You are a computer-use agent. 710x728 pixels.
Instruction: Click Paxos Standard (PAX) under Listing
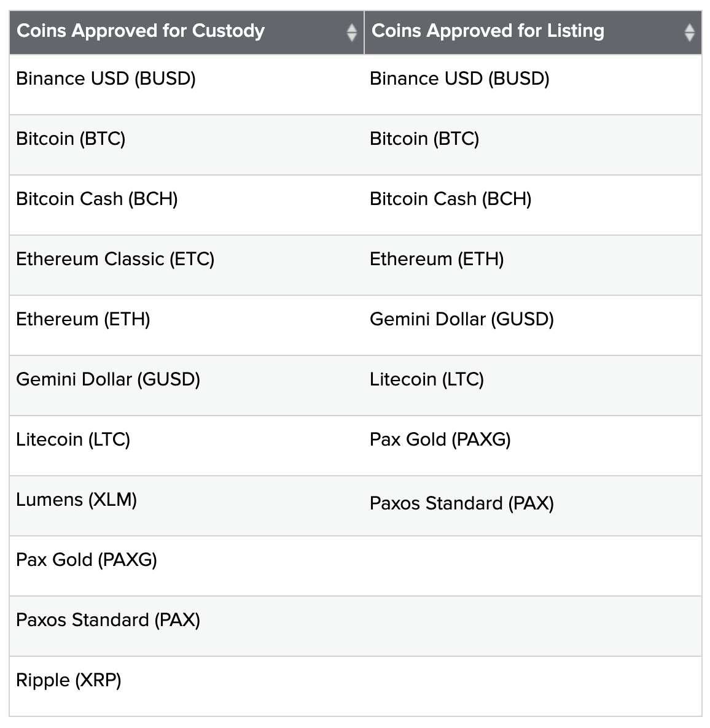pyautogui.click(x=462, y=503)
